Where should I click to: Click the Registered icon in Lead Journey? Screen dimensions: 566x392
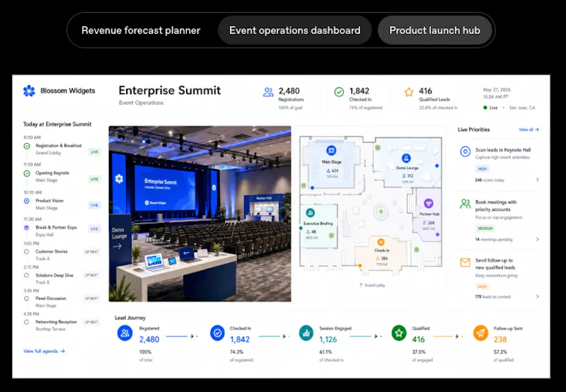pyautogui.click(x=125, y=333)
